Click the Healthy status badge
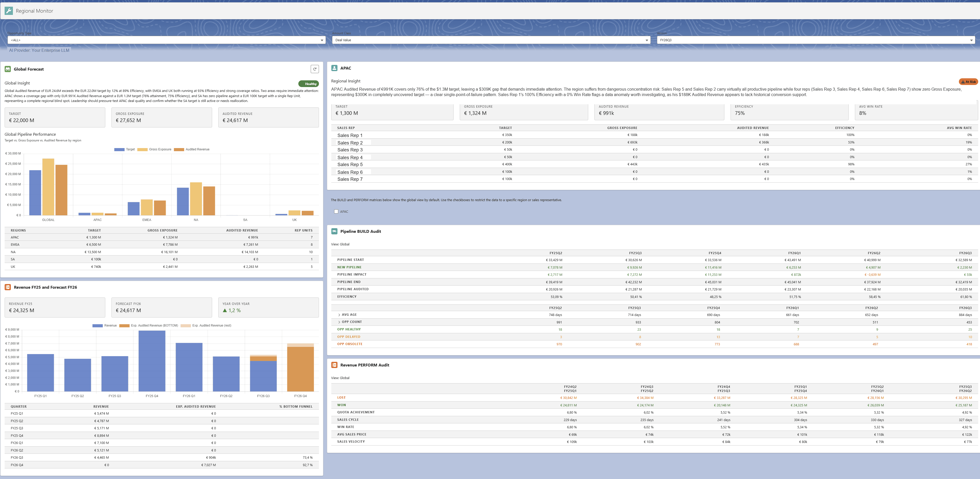 (309, 84)
